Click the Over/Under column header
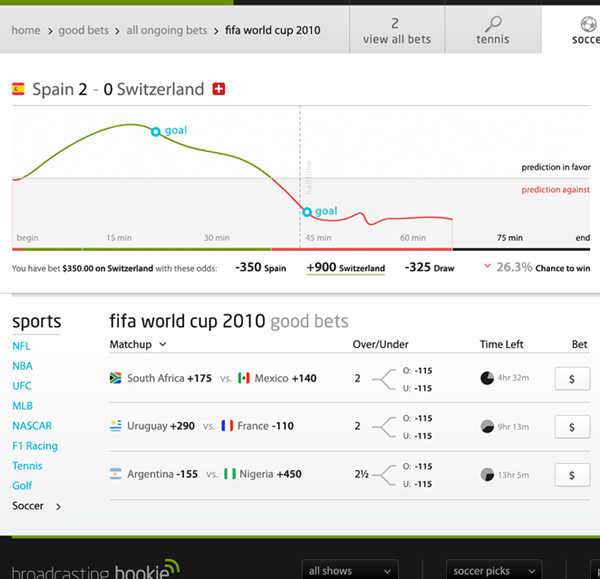 coord(380,344)
